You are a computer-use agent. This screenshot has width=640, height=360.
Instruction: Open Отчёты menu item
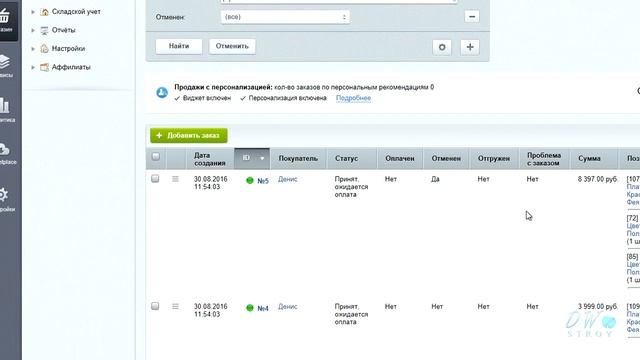point(63,30)
